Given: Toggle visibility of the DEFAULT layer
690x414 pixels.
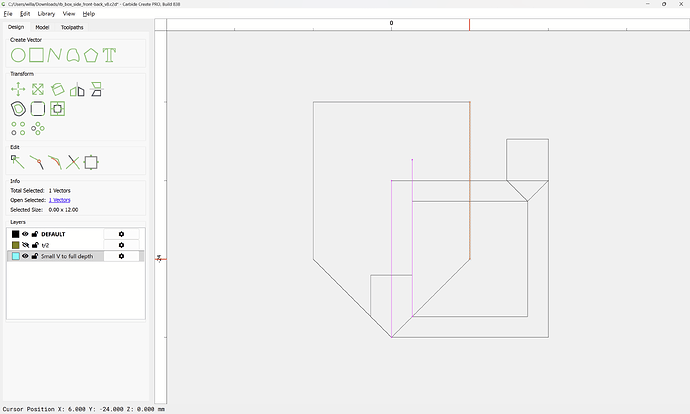Looking at the screenshot, I should coord(25,234).
